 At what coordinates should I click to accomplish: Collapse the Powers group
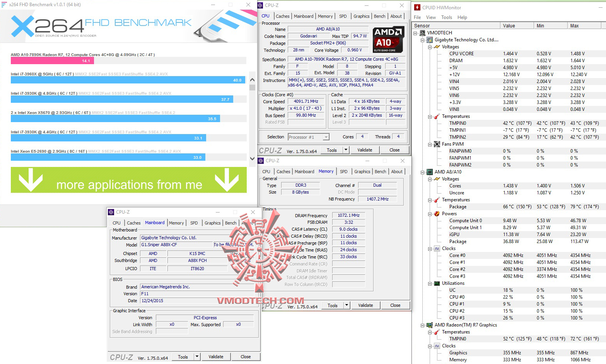(430, 214)
